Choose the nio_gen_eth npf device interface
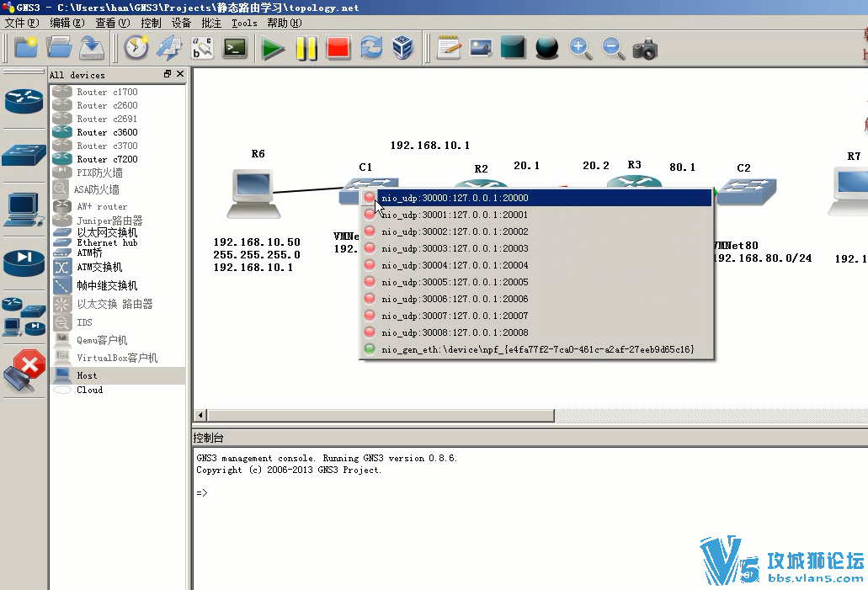This screenshot has height=590, width=868. 535,349
